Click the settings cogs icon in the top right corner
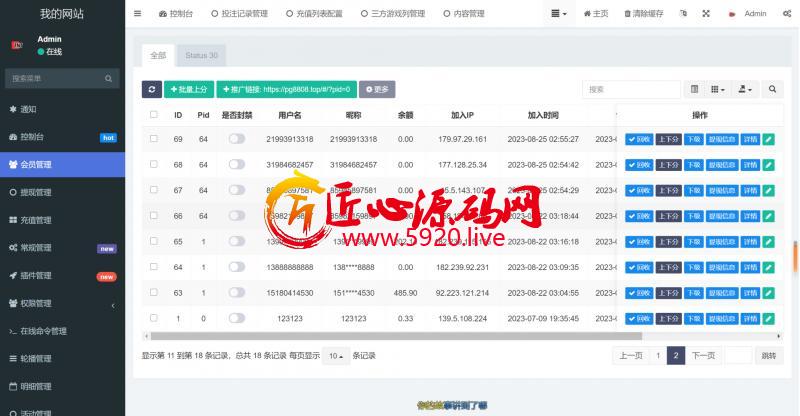This screenshot has width=800, height=416. coord(787,14)
